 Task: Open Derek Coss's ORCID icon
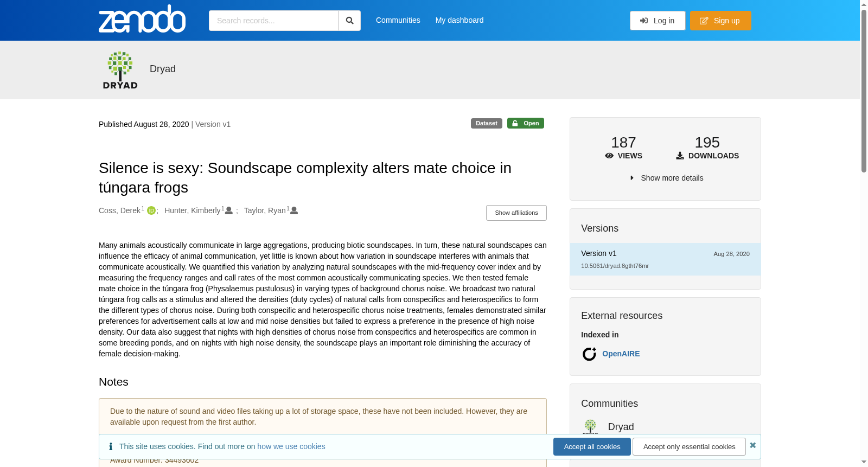tap(151, 210)
